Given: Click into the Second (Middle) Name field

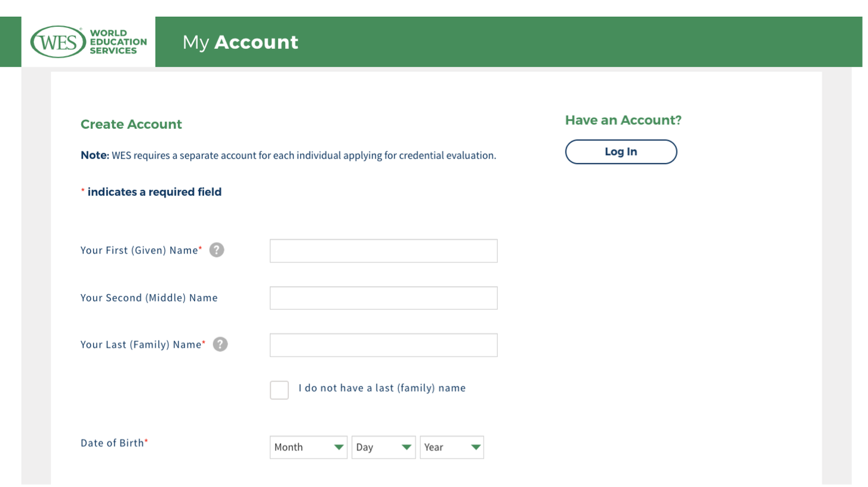Looking at the screenshot, I should click(383, 298).
